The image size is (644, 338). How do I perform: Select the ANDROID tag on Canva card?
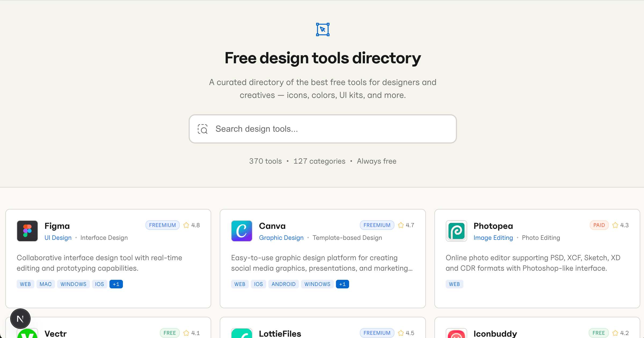283,284
